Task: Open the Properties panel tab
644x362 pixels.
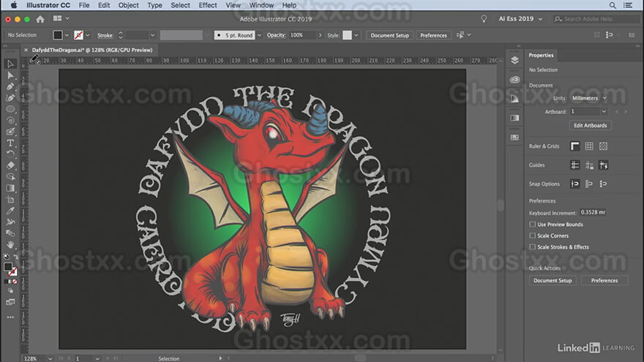Action: click(x=541, y=55)
